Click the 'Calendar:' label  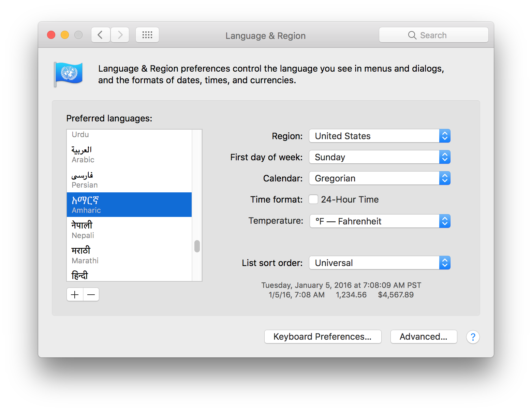click(283, 178)
